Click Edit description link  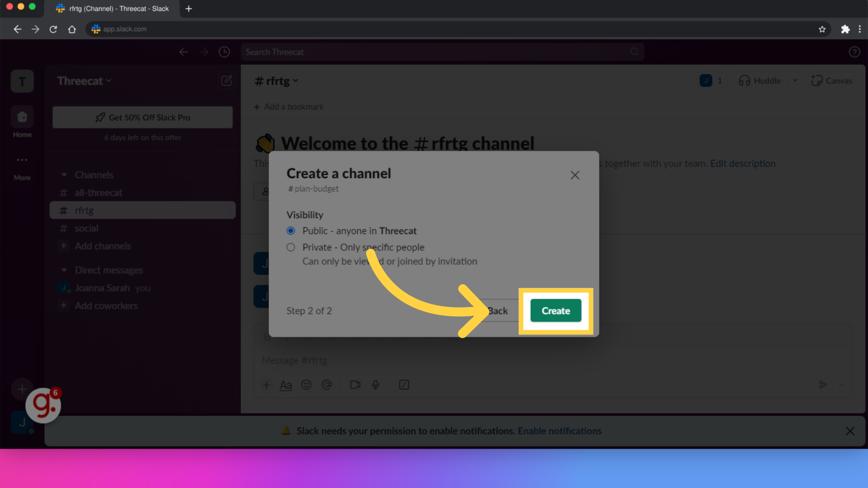(743, 164)
